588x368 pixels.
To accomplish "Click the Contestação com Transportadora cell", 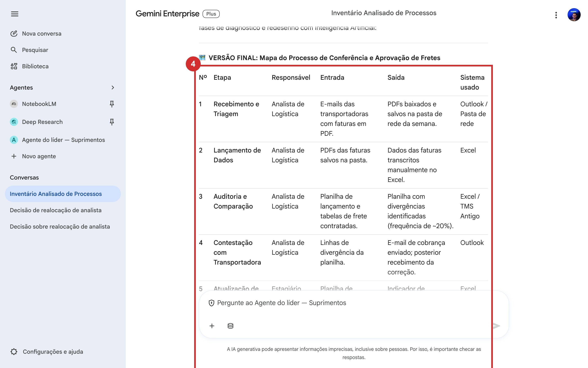I will pos(237,252).
